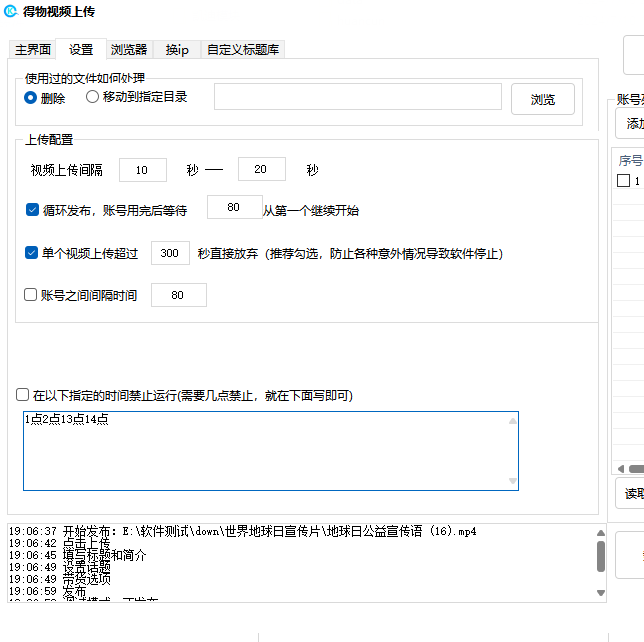The width and height of the screenshot is (644, 642).
Task: Click the log panel scroll up arrow
Action: point(601,533)
